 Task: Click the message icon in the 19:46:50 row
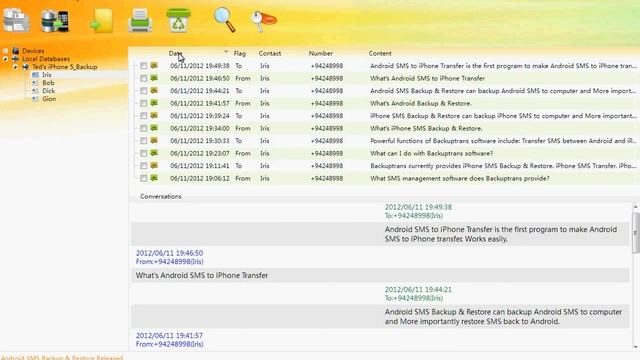pos(154,78)
